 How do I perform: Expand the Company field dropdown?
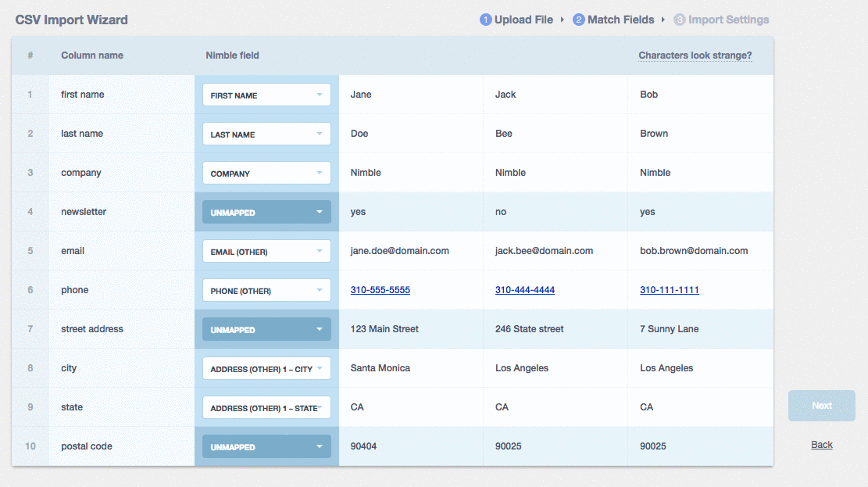tap(266, 173)
